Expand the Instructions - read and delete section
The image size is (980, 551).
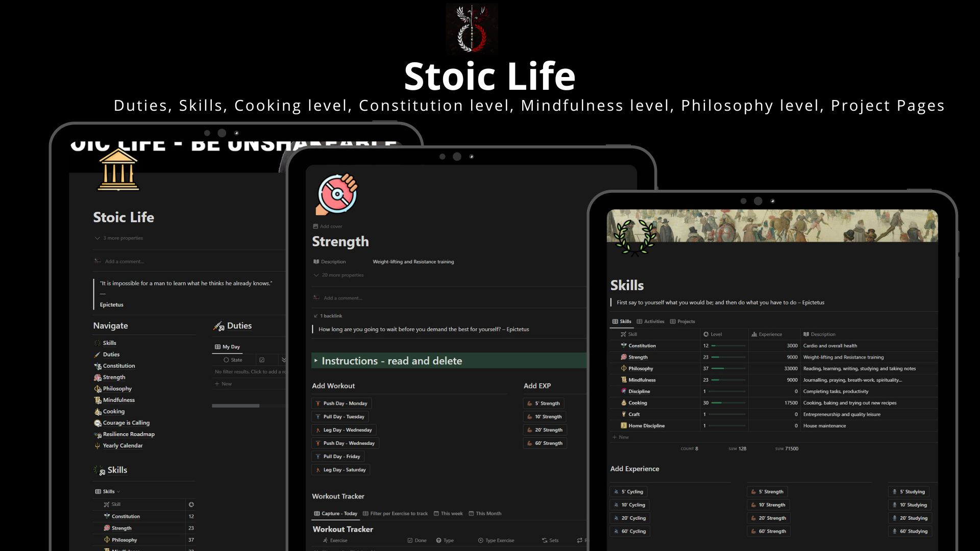pos(317,361)
